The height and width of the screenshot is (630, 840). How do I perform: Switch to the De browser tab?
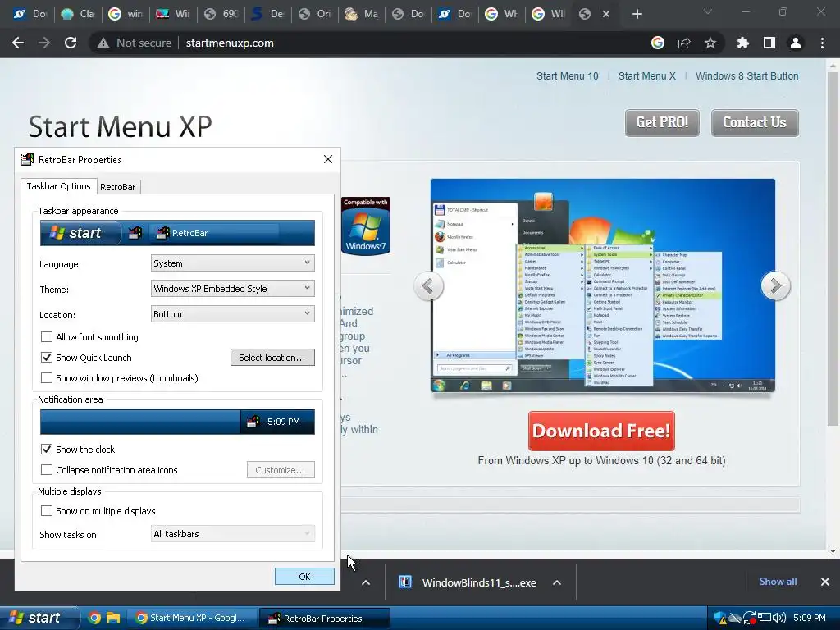[267, 14]
